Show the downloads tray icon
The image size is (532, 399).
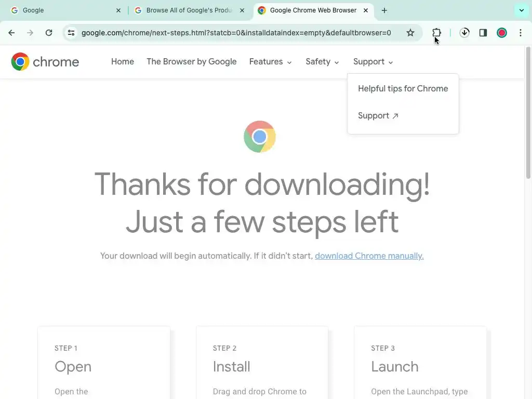pos(464,33)
